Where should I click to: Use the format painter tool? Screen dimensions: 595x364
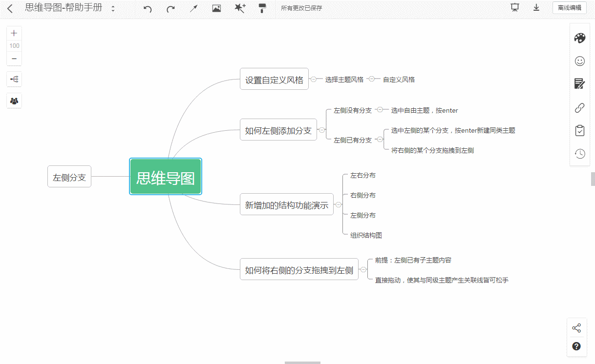[x=262, y=8]
